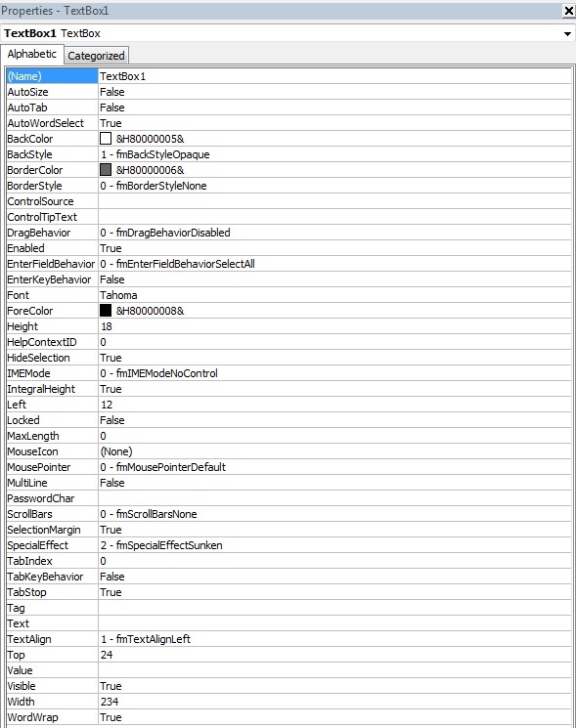Click the Top value 24

(334, 655)
